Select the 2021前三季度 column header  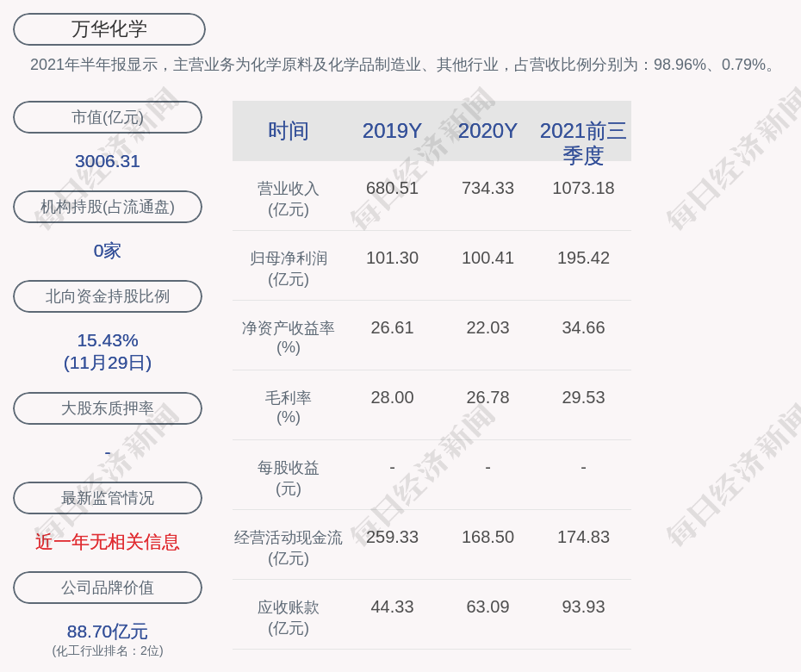(x=583, y=142)
